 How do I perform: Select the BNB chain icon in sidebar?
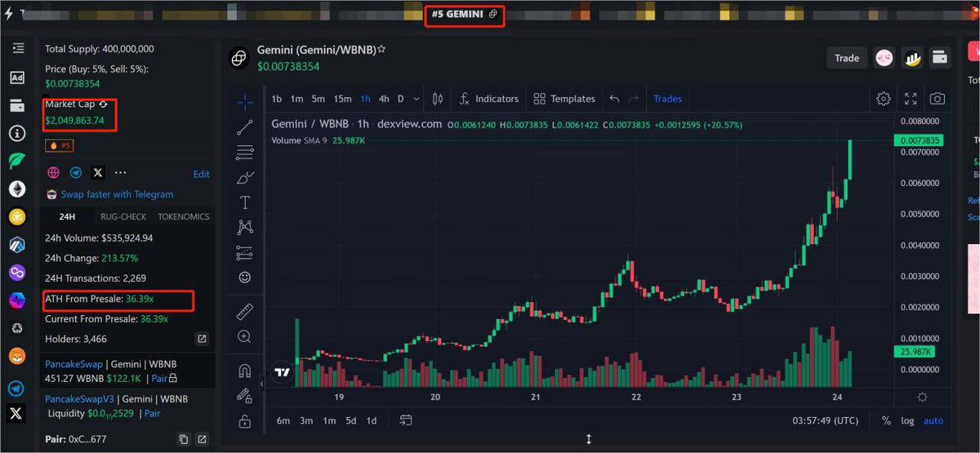17,217
